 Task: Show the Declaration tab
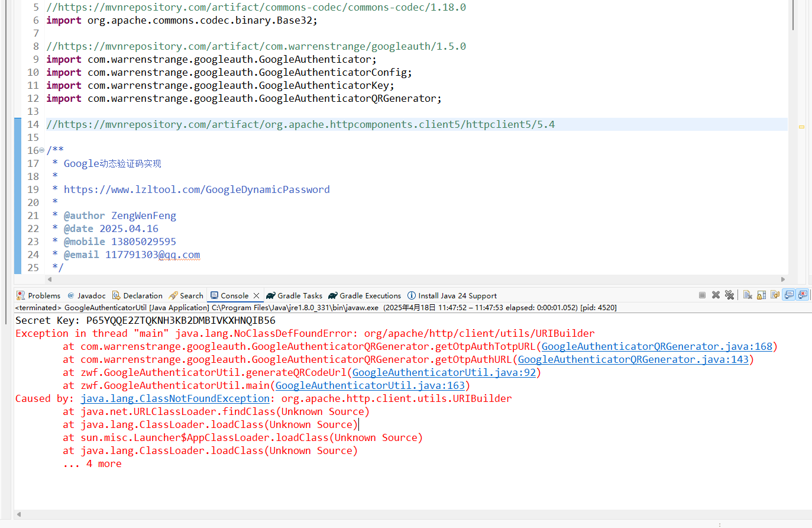pyautogui.click(x=137, y=295)
